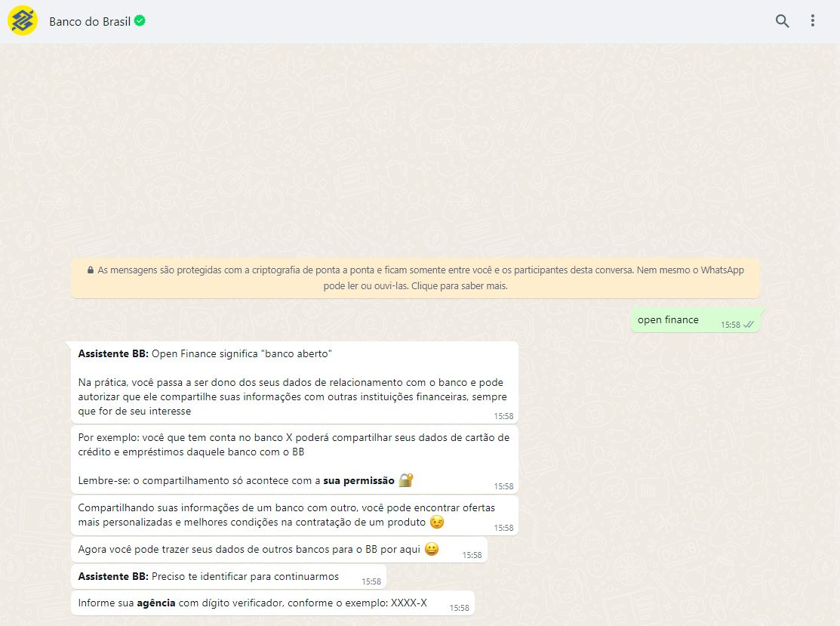Open the Banco do Brasil contact name
This screenshot has height=626, width=840.
coord(90,21)
